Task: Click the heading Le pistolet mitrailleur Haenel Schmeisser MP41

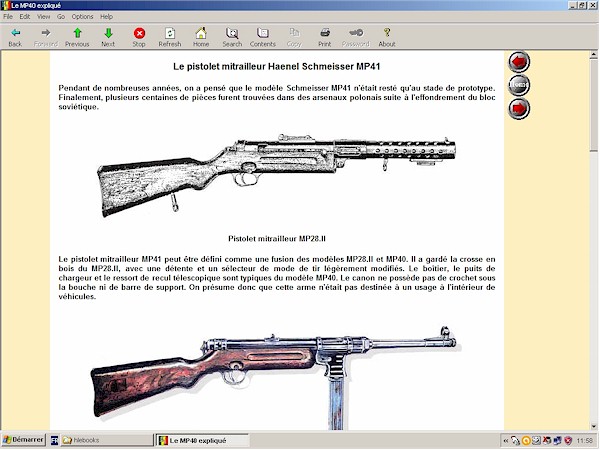Action: 277,67
